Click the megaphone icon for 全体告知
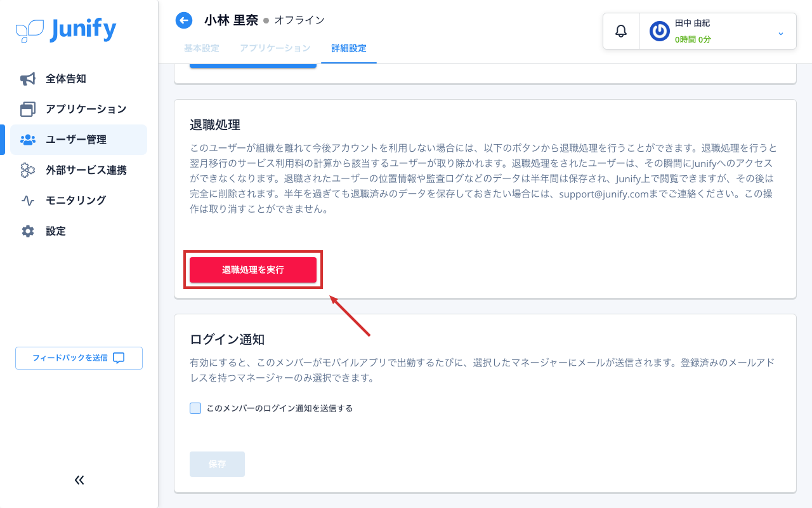812x508 pixels. pyautogui.click(x=28, y=79)
